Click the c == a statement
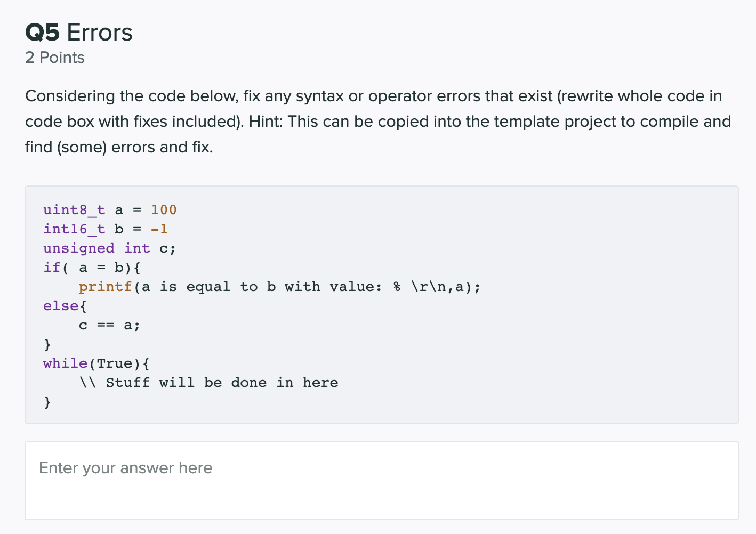 (109, 325)
